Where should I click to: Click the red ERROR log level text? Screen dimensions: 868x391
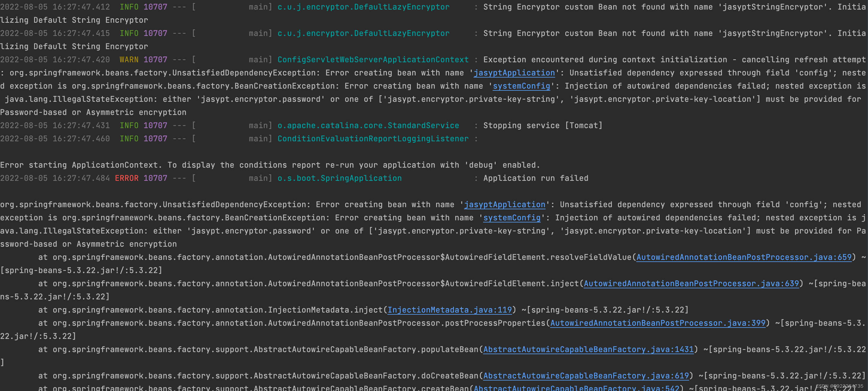click(x=127, y=178)
